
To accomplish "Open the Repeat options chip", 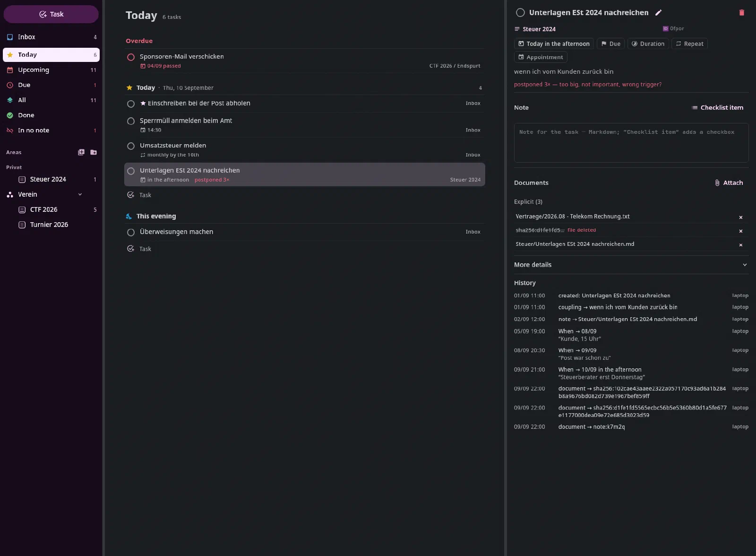I will coord(689,44).
